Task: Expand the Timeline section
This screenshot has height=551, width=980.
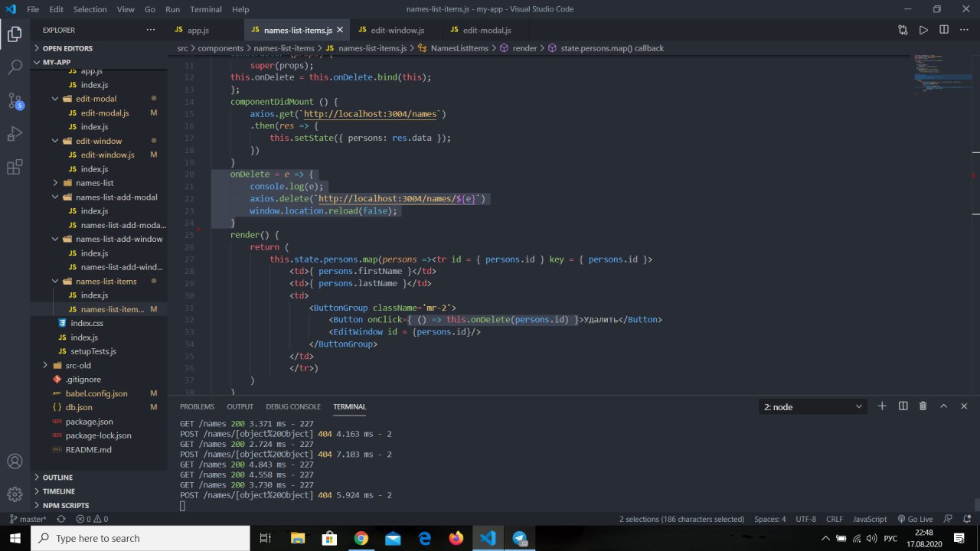Action: [98, 491]
